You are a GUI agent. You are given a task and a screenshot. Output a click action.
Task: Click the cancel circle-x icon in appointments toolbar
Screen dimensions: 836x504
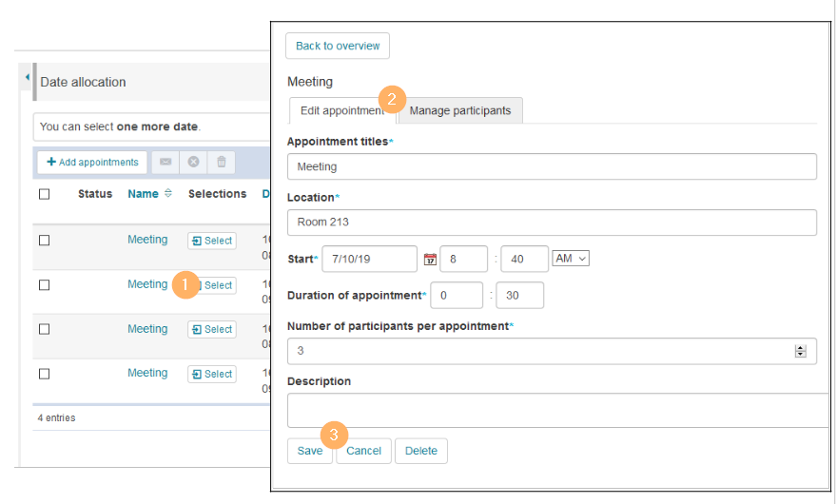pos(193,163)
